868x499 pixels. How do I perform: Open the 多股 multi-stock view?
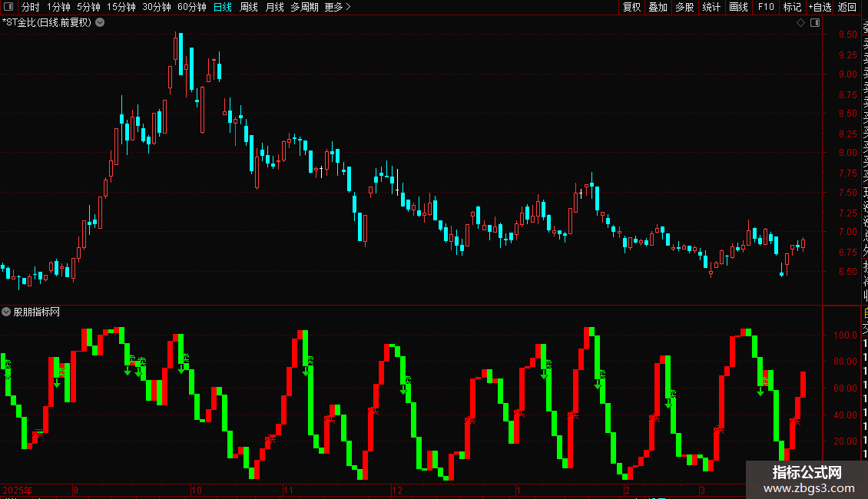(x=684, y=7)
